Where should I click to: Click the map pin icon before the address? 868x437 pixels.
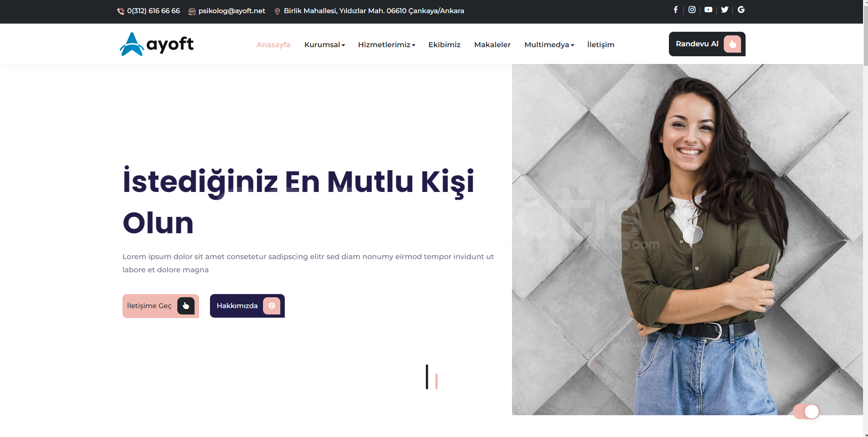click(x=278, y=11)
